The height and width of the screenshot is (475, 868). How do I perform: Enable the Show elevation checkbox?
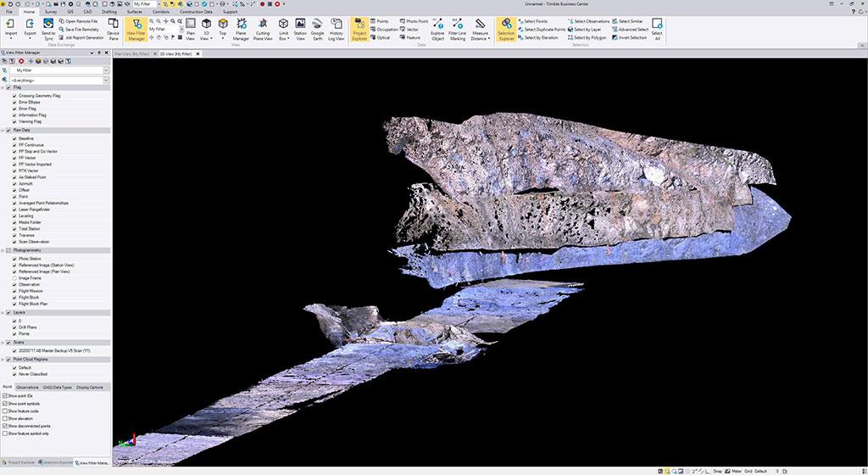(x=5, y=418)
